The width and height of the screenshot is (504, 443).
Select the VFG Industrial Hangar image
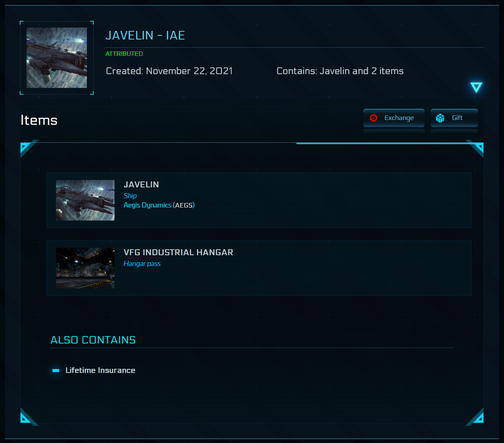click(x=85, y=268)
